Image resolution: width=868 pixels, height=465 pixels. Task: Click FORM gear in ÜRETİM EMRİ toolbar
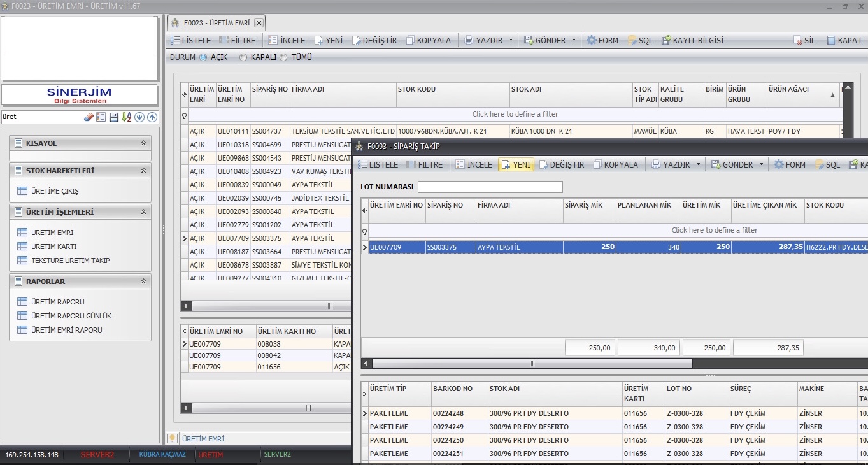click(602, 40)
